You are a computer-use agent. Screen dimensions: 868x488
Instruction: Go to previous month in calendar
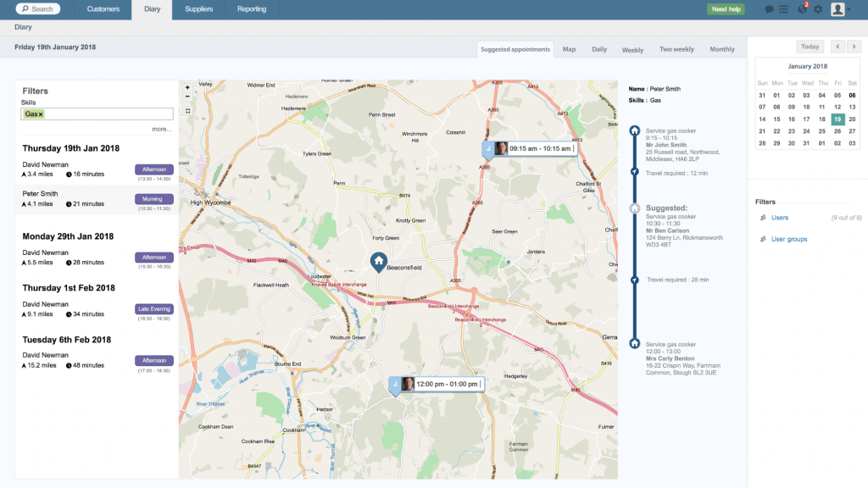click(x=837, y=47)
